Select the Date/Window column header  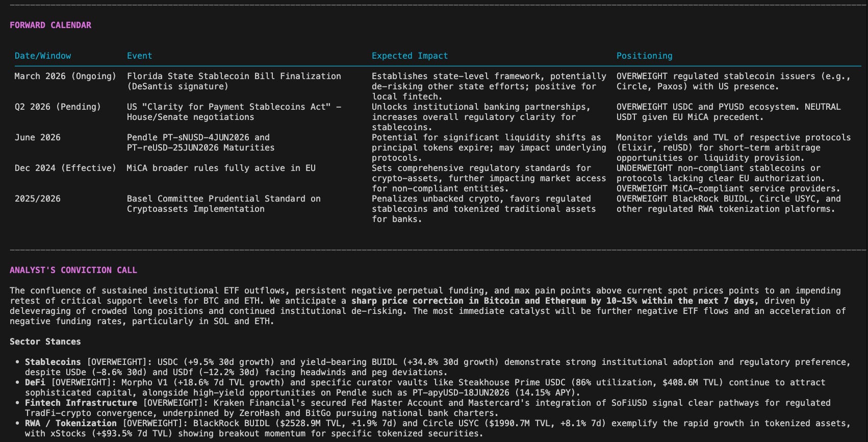43,56
